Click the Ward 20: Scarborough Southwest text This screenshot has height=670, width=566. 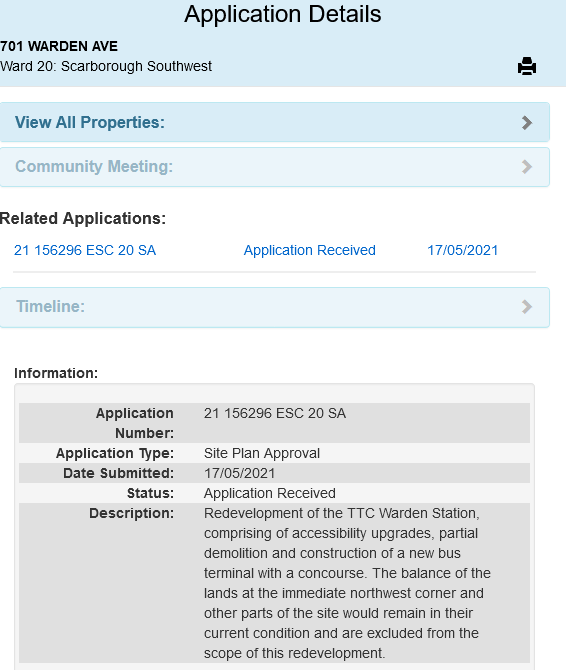pos(106,66)
